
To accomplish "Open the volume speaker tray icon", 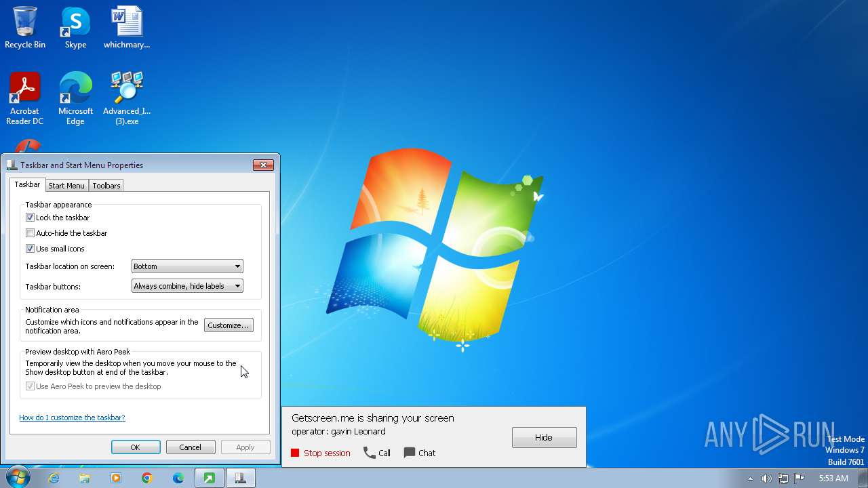I will pyautogui.click(x=766, y=479).
